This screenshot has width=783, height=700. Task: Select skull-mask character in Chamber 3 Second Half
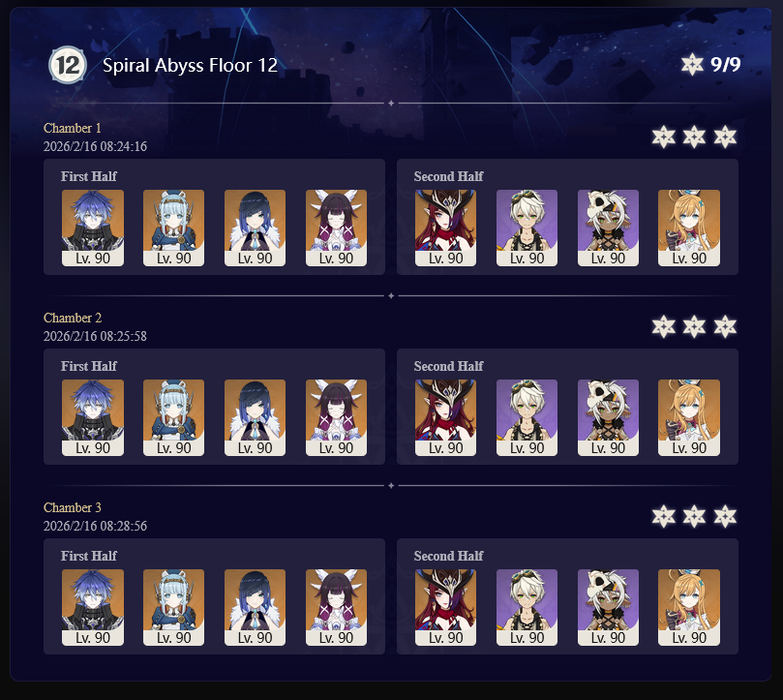click(608, 608)
